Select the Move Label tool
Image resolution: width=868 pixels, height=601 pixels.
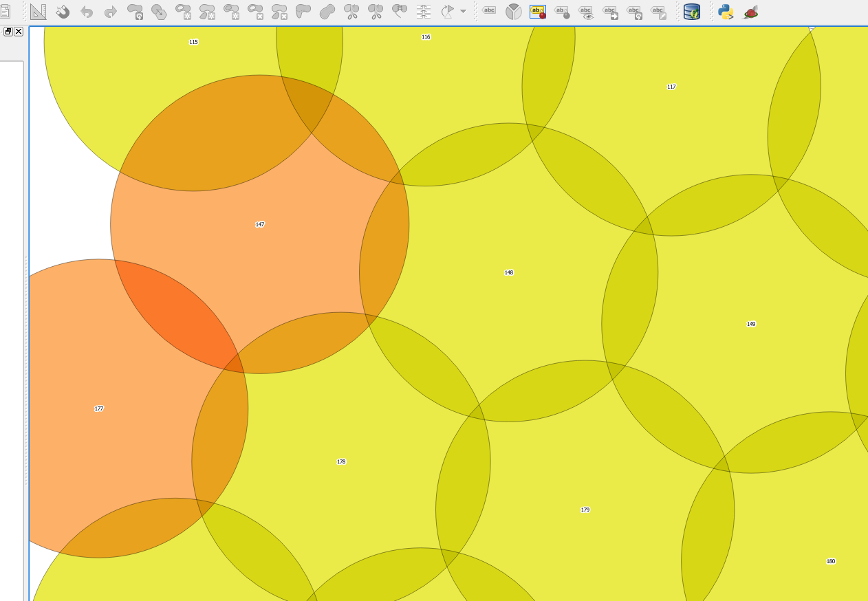(x=610, y=11)
